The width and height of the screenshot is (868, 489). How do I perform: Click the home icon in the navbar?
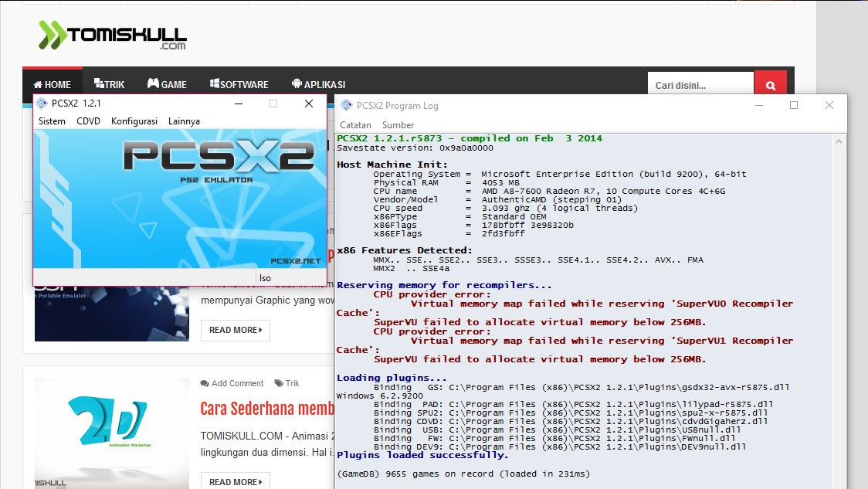click(x=38, y=85)
